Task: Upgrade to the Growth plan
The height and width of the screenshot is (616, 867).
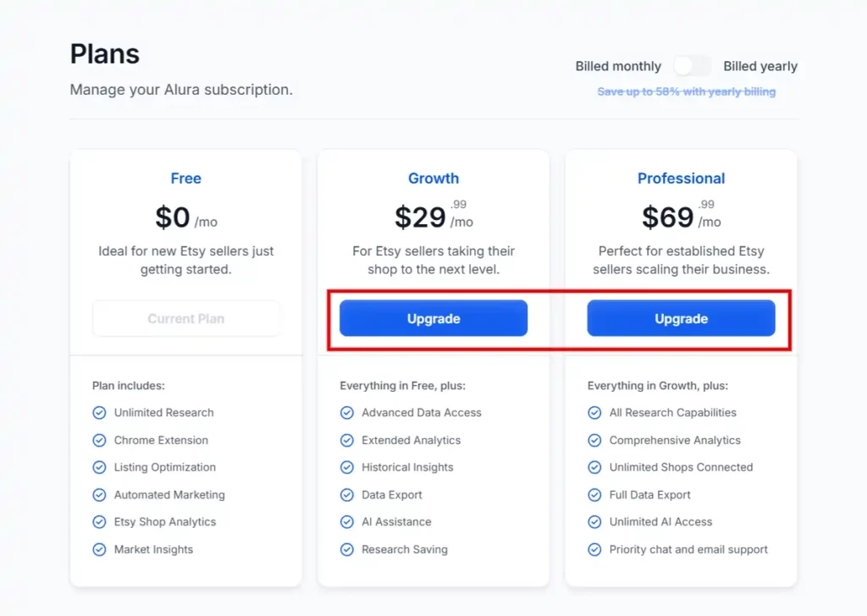Action: (433, 318)
